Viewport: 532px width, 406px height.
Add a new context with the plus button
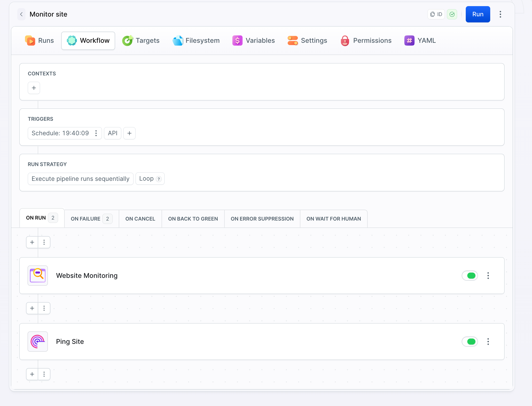coord(34,88)
